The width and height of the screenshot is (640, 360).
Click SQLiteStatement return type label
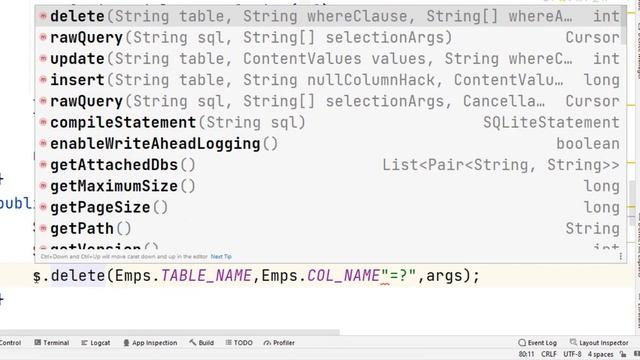(x=551, y=122)
